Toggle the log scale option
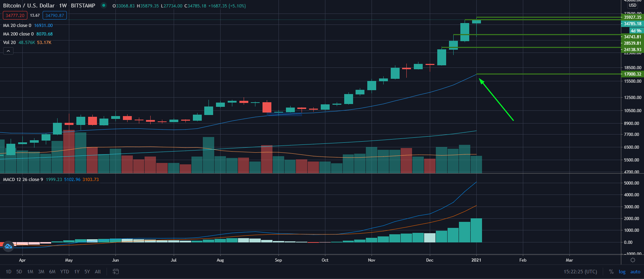 tap(622, 272)
